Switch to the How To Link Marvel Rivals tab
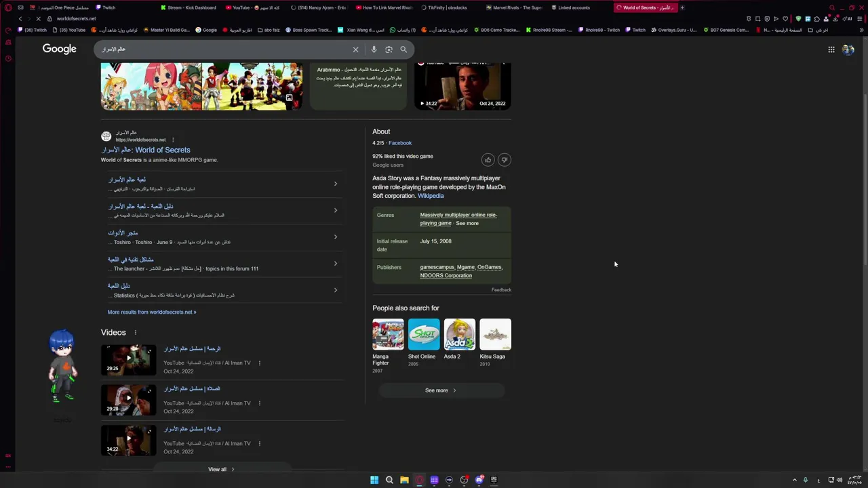Screen dimensions: 868x488 click(x=384, y=7)
